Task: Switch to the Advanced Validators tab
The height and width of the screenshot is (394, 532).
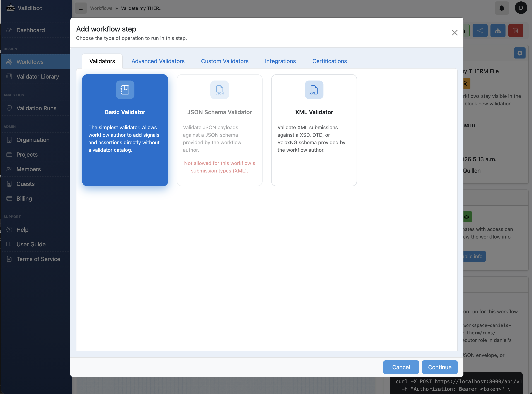Action: (x=158, y=61)
